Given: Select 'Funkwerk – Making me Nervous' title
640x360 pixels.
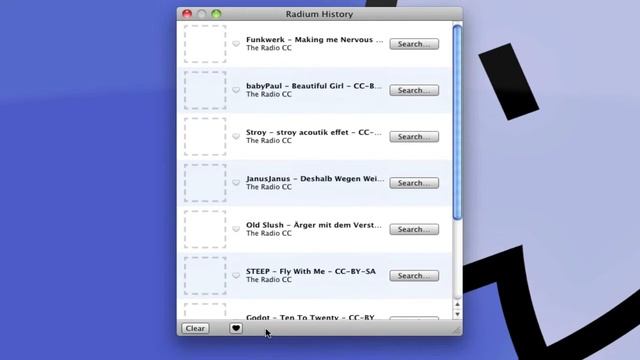Looking at the screenshot, I should click(x=315, y=40).
